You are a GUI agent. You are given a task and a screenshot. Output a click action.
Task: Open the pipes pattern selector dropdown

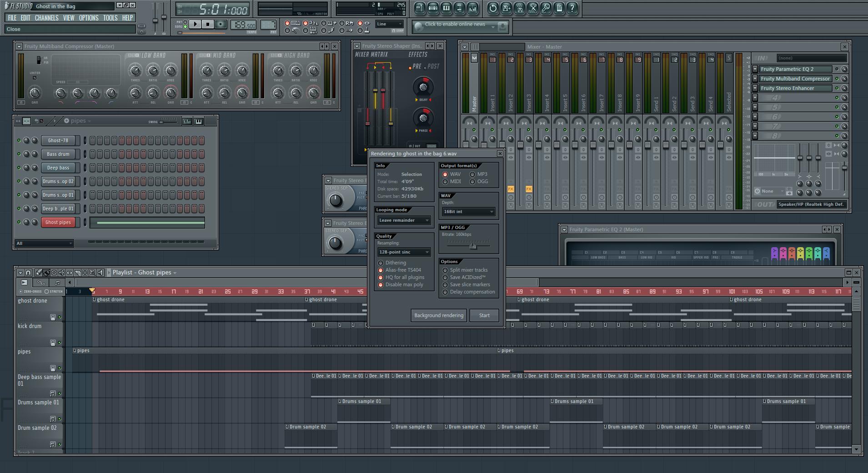[78, 121]
